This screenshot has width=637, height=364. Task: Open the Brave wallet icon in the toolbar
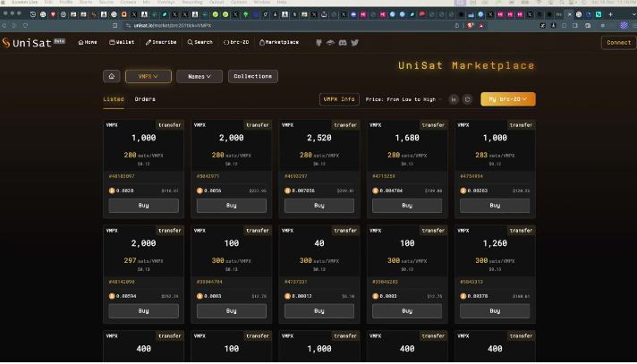588,26
